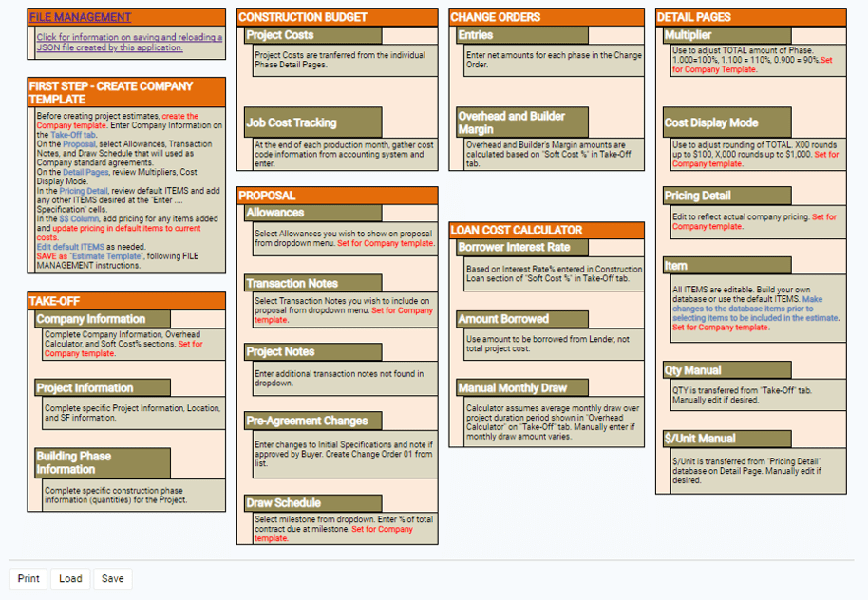Open the FILE MANAGEMENT heading link
This screenshot has width=868, height=600.
point(81,17)
